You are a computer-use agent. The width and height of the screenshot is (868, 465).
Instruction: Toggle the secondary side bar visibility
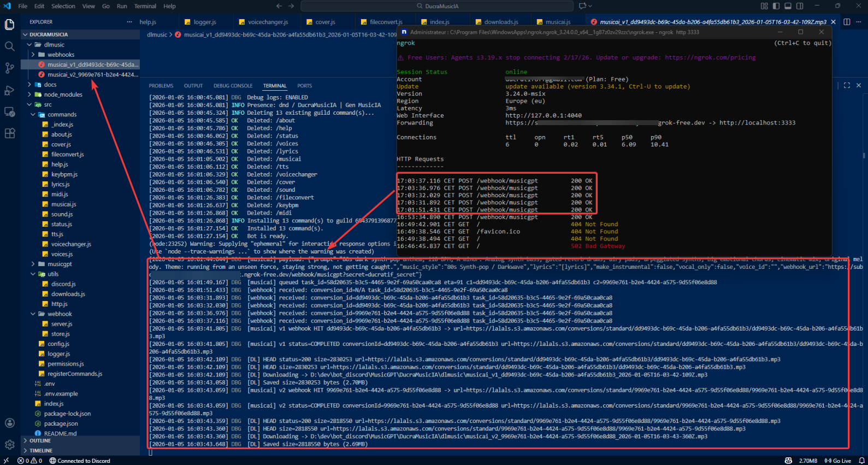click(x=800, y=6)
